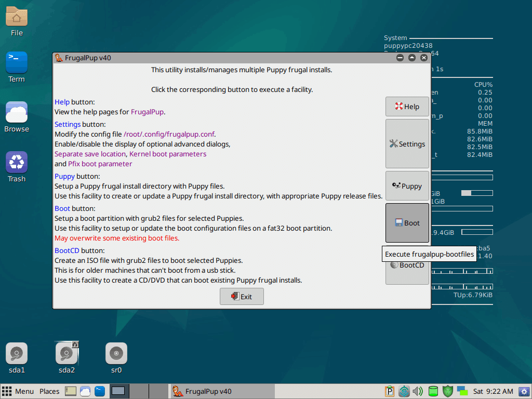Open the Places menu in taskbar

(49, 391)
